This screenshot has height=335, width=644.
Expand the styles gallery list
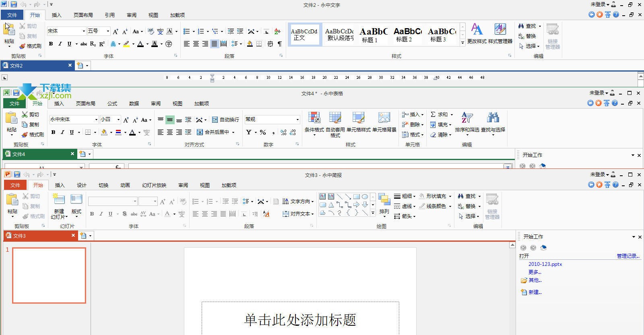coord(462,42)
